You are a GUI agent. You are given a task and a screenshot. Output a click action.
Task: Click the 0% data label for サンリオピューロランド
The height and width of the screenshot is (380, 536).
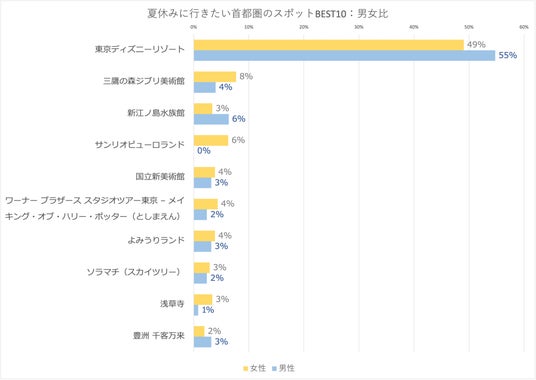click(204, 151)
